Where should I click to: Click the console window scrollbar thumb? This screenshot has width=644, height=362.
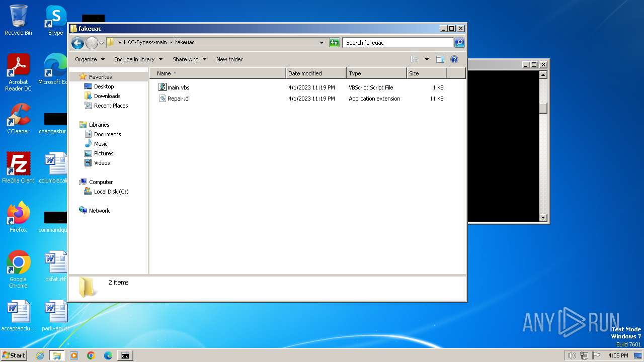coord(543,108)
